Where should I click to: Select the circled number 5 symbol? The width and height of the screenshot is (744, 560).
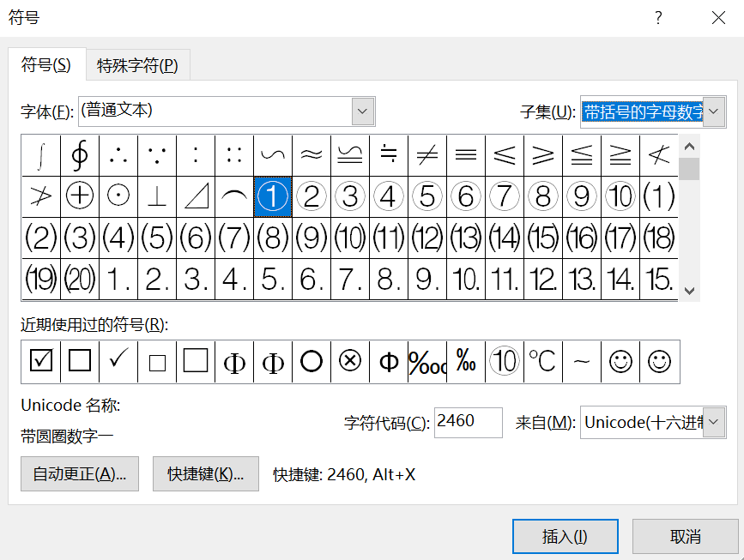(x=426, y=196)
